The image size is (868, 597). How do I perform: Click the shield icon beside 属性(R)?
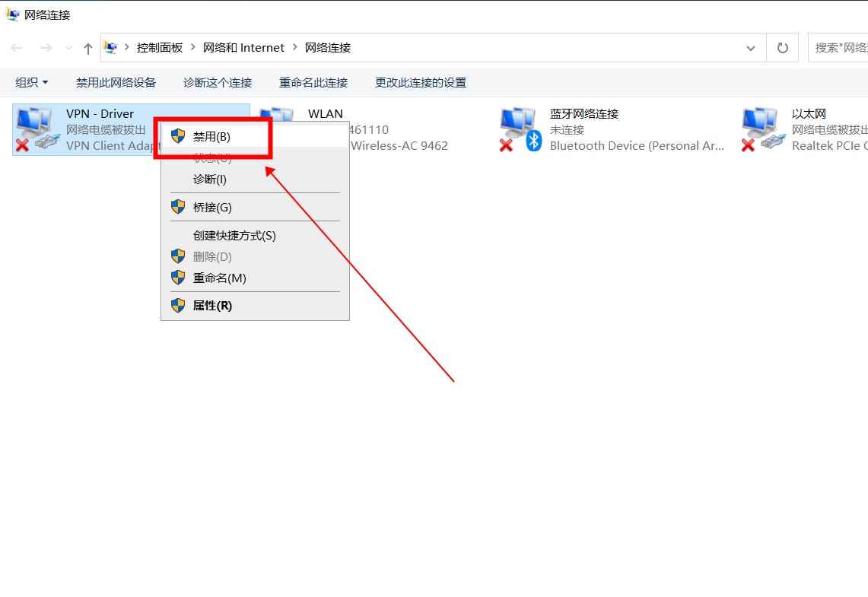[x=178, y=305]
